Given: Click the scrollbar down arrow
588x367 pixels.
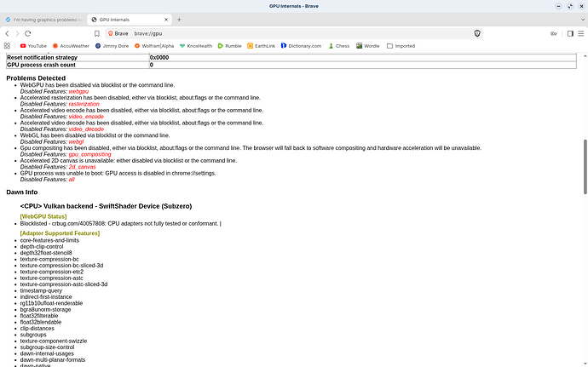Looking at the screenshot, I should tap(585, 364).
